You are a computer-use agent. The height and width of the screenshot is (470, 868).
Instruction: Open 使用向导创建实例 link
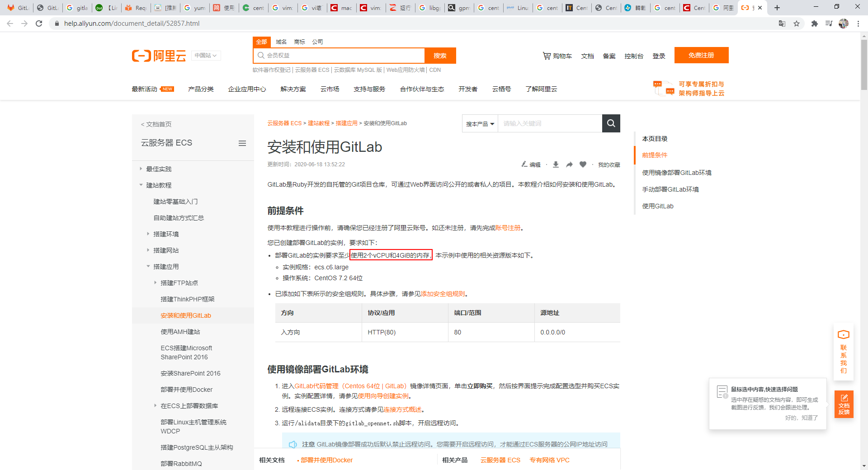[x=383, y=396]
